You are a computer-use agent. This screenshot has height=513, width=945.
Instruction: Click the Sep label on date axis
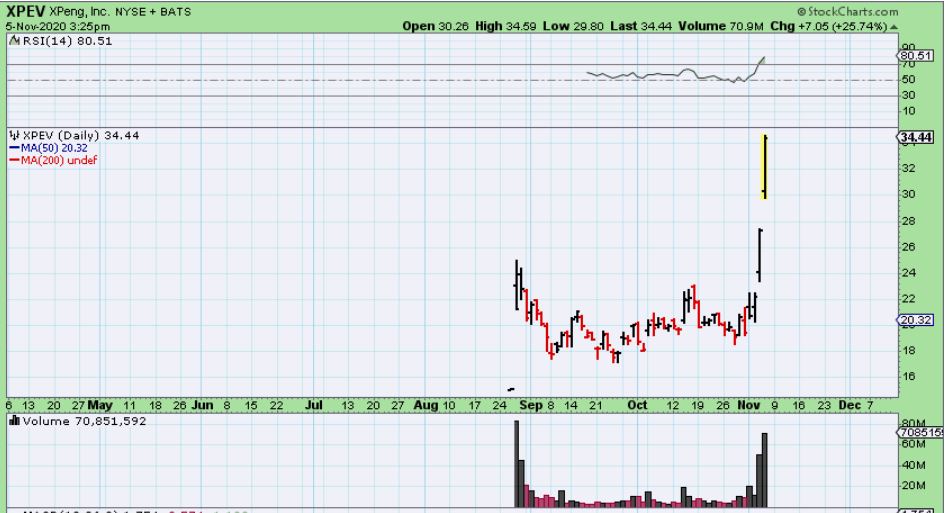(x=530, y=406)
